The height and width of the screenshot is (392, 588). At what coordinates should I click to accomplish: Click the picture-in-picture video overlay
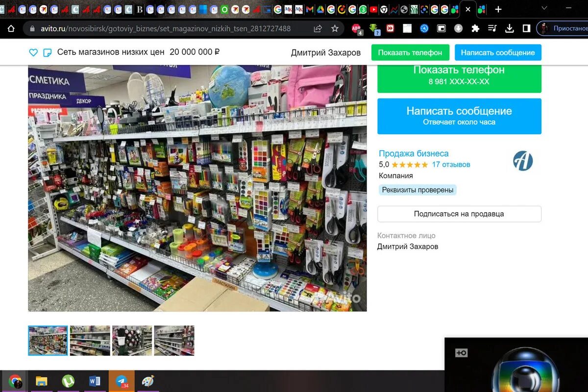point(516,365)
